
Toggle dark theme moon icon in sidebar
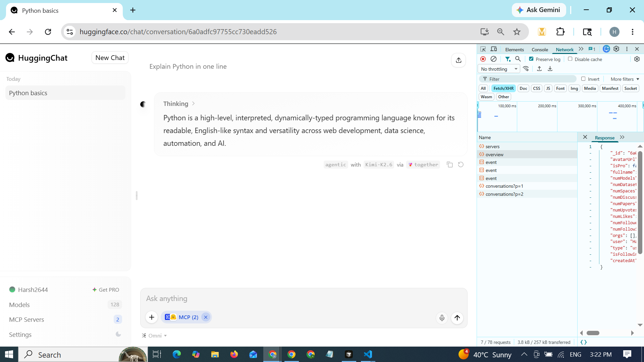[x=118, y=334]
